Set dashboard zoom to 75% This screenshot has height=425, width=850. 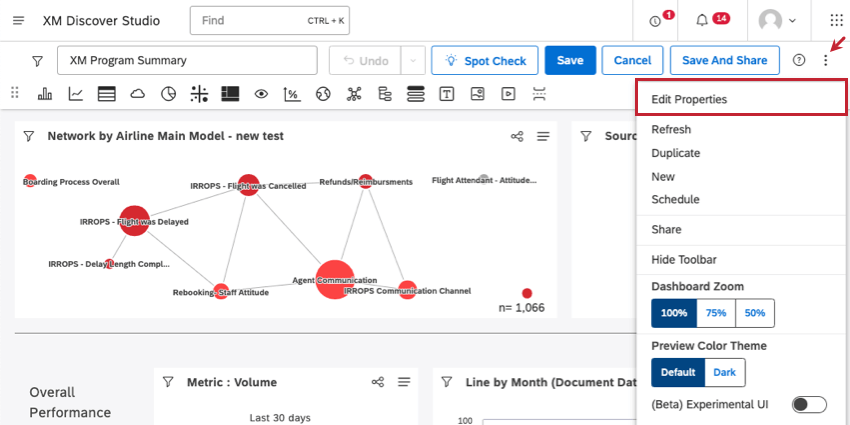pos(716,313)
